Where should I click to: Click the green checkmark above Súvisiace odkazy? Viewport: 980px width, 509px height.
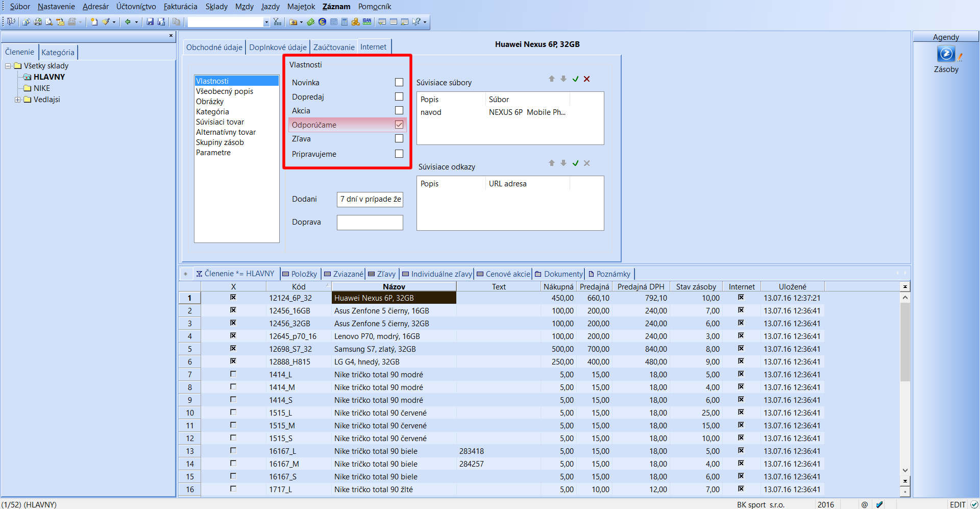tap(575, 163)
